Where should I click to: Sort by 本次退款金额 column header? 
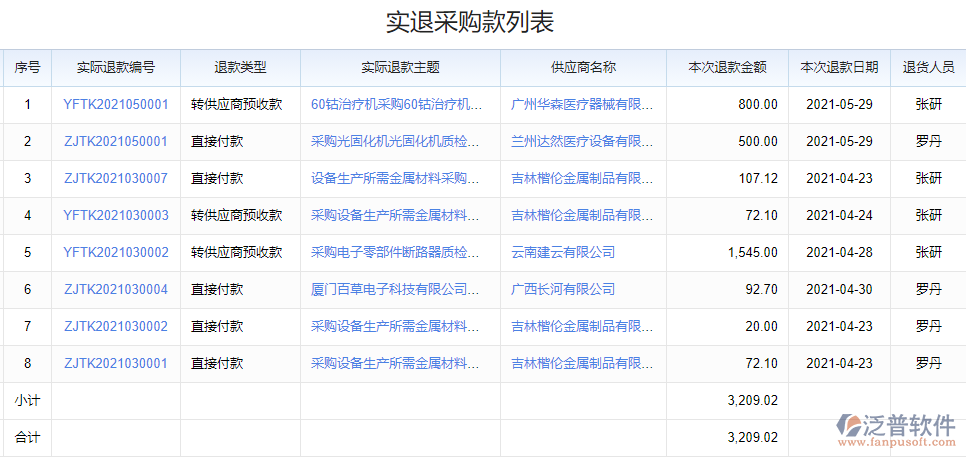tap(727, 68)
